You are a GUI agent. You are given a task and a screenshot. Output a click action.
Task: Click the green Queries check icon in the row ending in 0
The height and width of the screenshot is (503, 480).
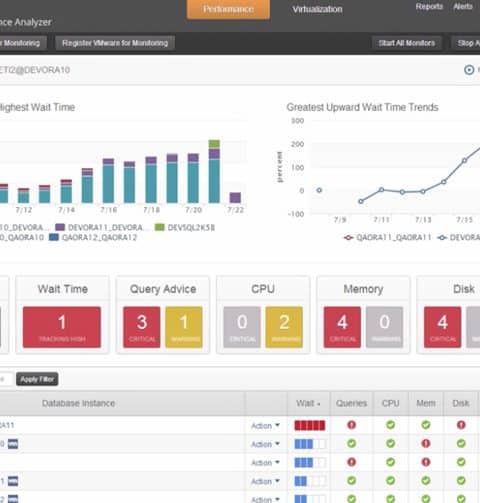pyautogui.click(x=351, y=444)
